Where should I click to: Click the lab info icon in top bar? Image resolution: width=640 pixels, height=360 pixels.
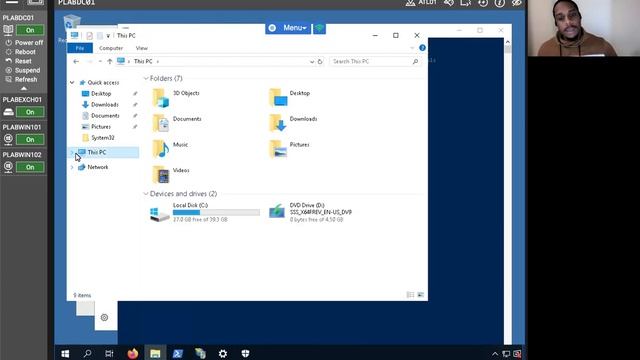(x=500, y=3)
